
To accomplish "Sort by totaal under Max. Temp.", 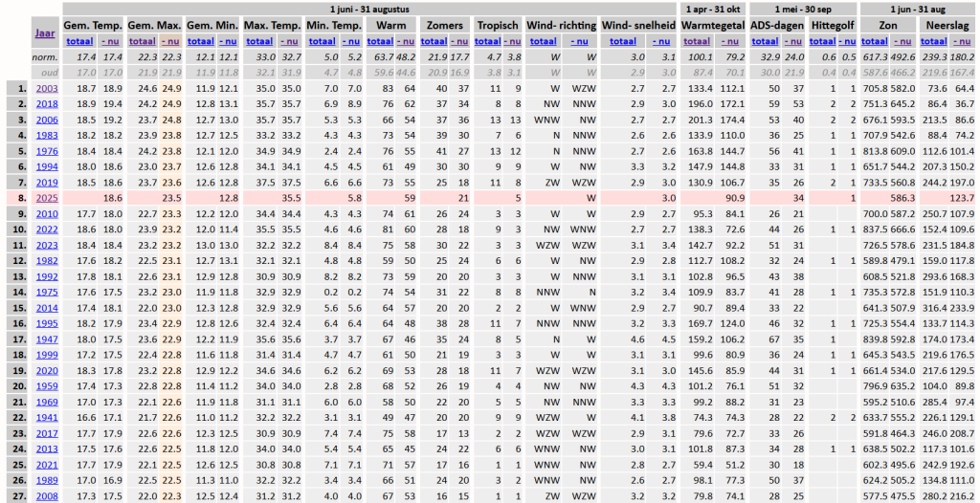I will tap(260, 41).
